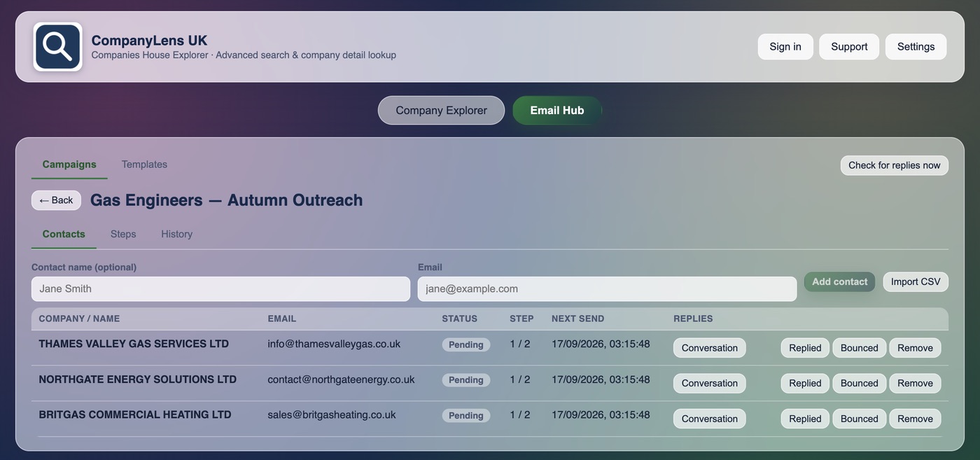
Task: Click Pending status badge for Northgate Energy
Action: pyautogui.click(x=466, y=380)
